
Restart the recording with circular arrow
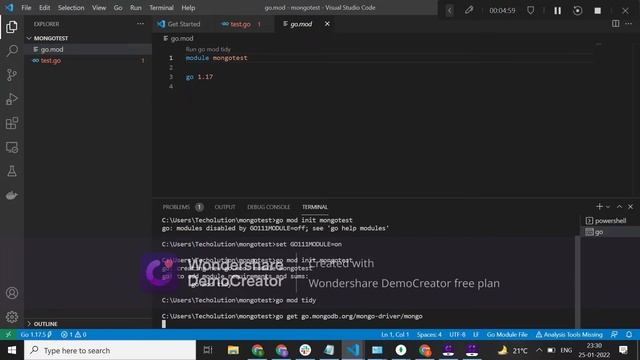577,11
